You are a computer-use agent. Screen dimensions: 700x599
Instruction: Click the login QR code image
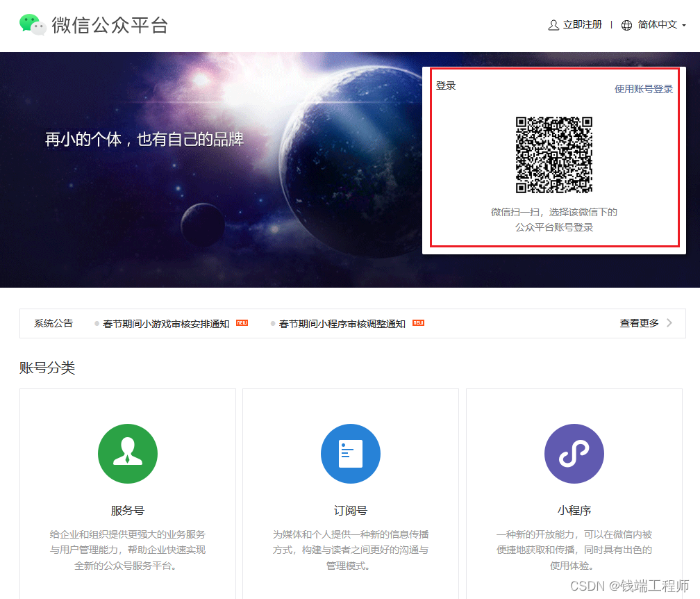[554, 155]
